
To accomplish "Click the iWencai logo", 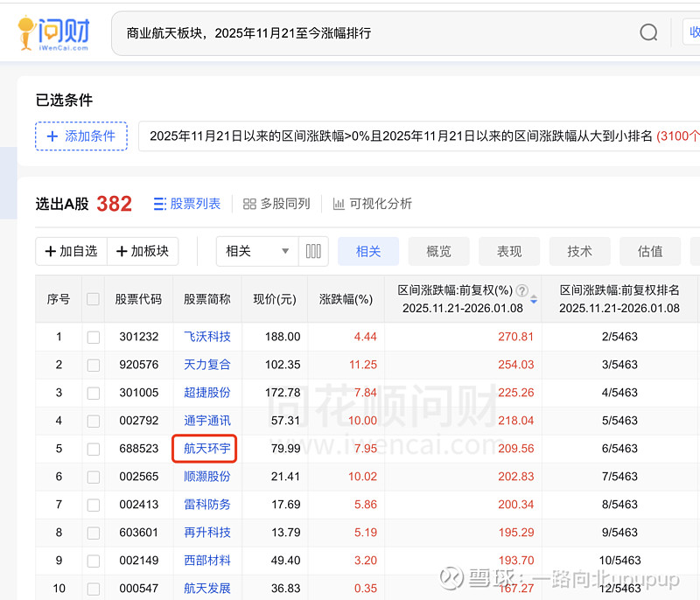I will [x=53, y=32].
